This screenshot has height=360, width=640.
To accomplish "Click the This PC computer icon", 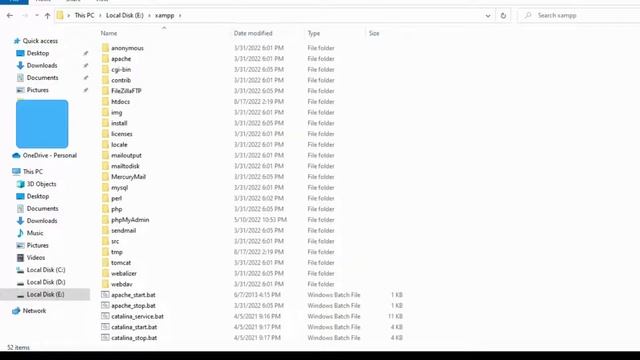I will point(16,171).
